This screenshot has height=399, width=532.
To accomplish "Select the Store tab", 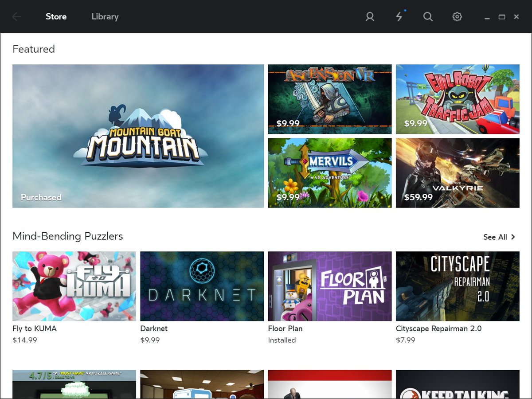I will 56,16.
